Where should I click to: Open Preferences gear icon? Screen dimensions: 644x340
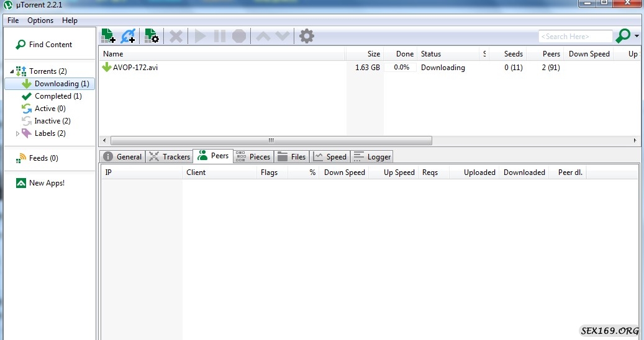307,37
